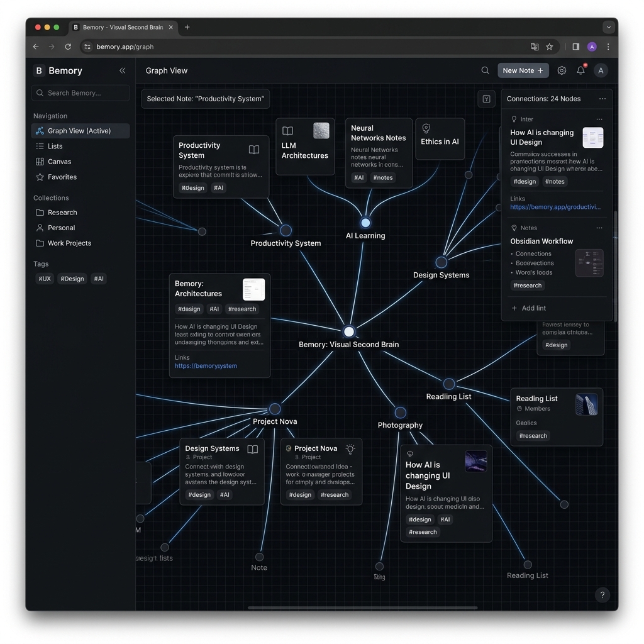Filter by the #AI tag in sidebar
644x644 pixels.
tap(99, 279)
